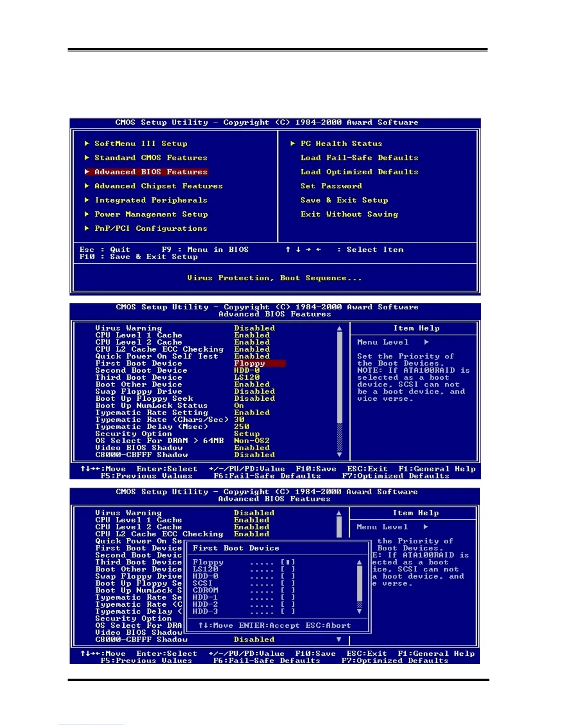Open Advanced Chipset Features menu entry
The width and height of the screenshot is (563, 728).
click(x=159, y=186)
